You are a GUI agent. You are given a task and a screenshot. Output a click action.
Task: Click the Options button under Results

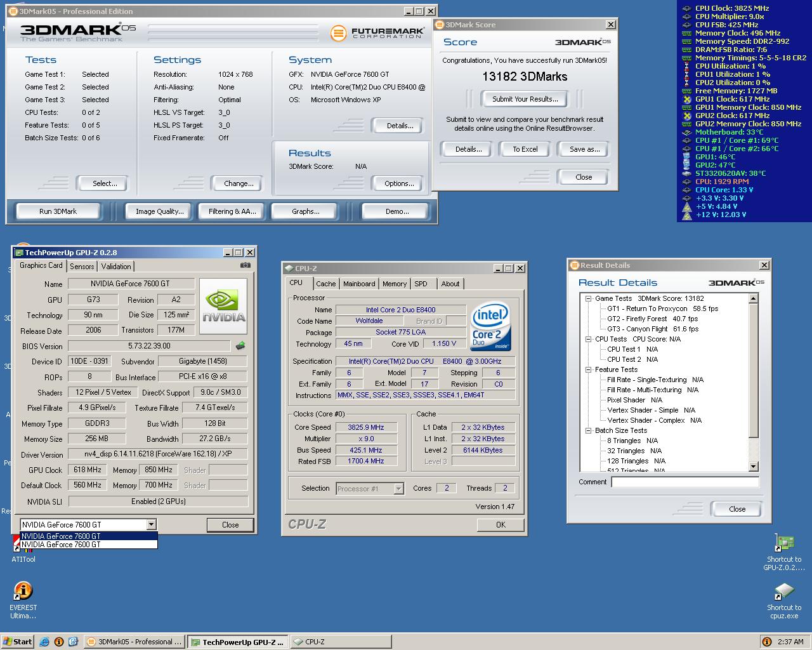399,183
